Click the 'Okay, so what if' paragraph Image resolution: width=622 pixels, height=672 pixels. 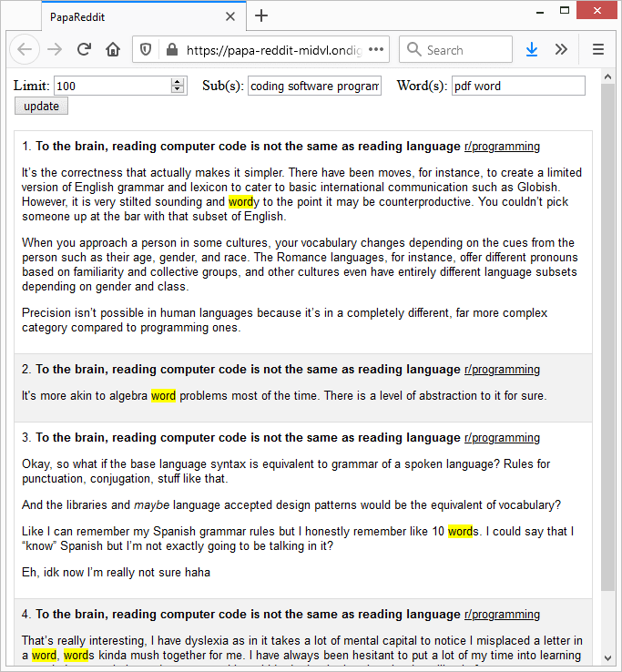pos(286,471)
